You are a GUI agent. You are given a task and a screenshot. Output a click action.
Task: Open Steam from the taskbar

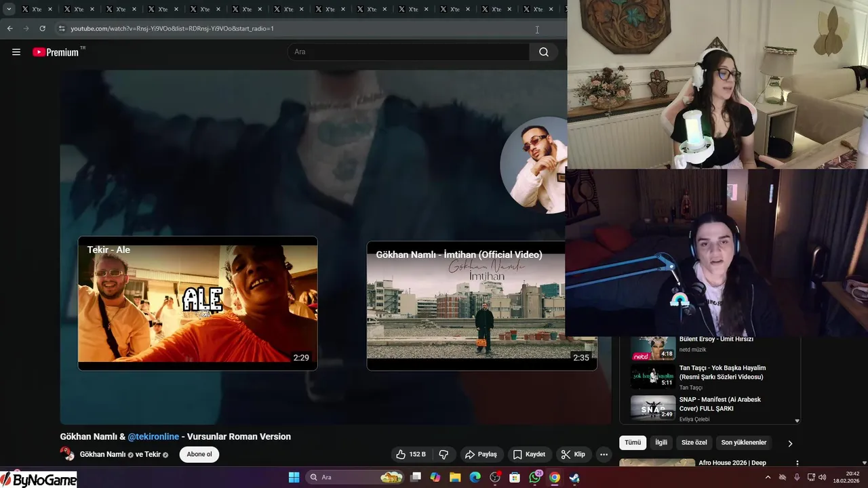tap(574, 477)
